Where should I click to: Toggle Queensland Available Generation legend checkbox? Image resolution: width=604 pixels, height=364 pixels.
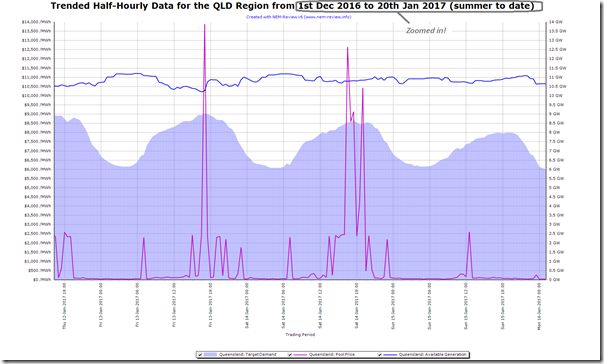click(380, 355)
